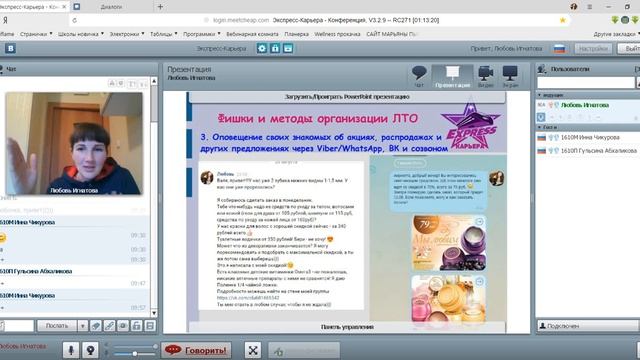Viewport: 640px width, 360px height.
Task: Click the chat message input field
Action: (x=18, y=326)
